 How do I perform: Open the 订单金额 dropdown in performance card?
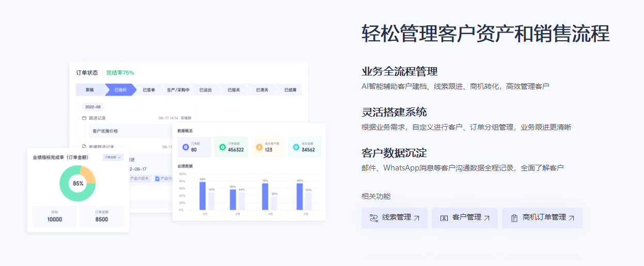click(113, 157)
